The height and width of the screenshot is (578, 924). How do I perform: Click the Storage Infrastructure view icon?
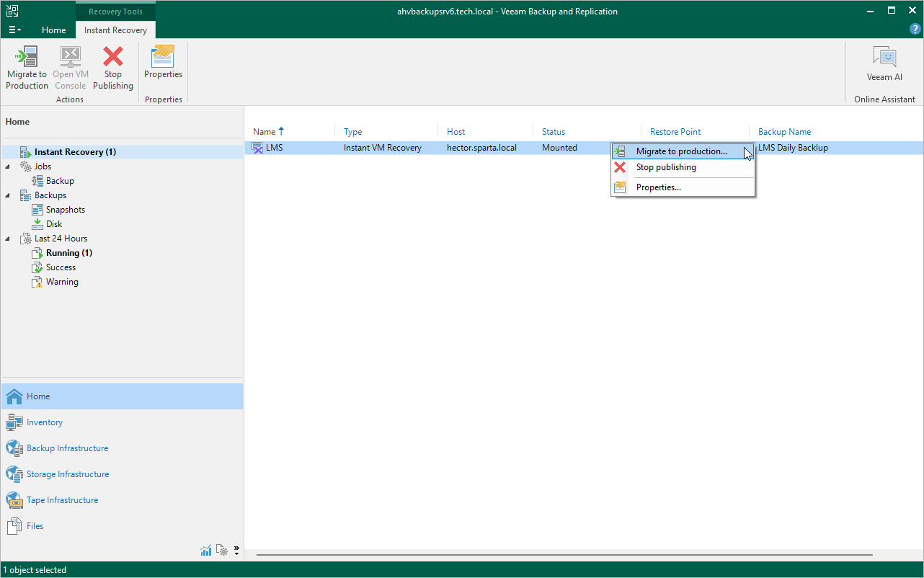14,474
